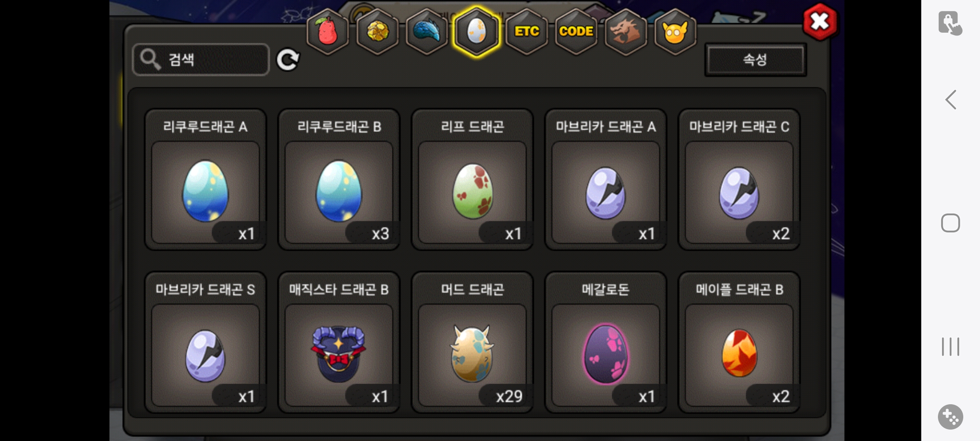The height and width of the screenshot is (441, 980).
Task: Open the red fruit food tab
Action: click(x=328, y=32)
